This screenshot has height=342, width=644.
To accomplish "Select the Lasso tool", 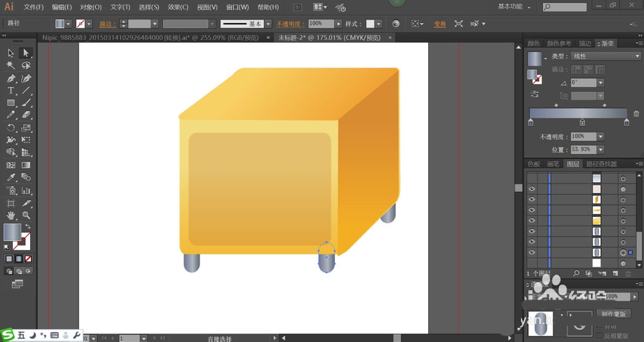I will pos(26,65).
